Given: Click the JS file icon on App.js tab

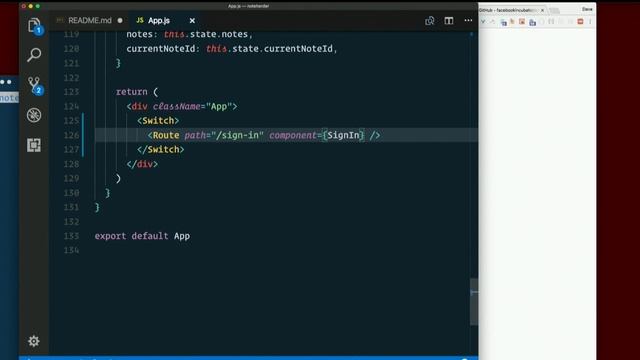Looking at the screenshot, I should coord(140,20).
